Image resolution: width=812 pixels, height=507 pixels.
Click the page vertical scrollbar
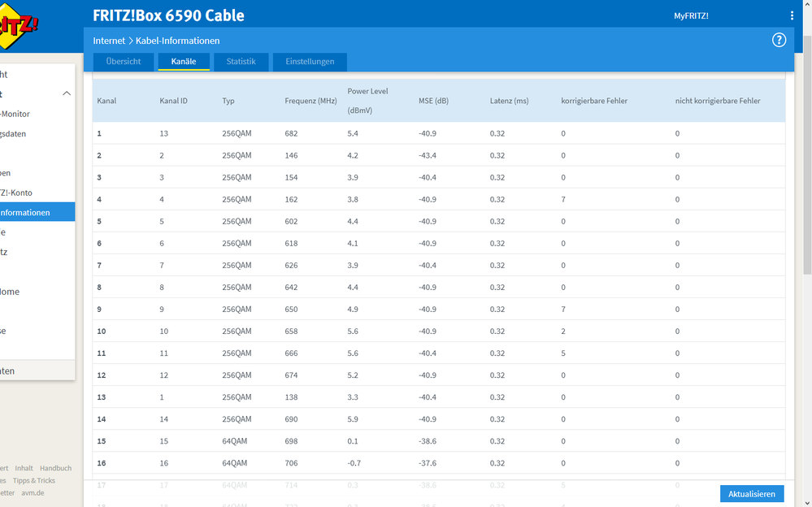pyautogui.click(x=807, y=155)
